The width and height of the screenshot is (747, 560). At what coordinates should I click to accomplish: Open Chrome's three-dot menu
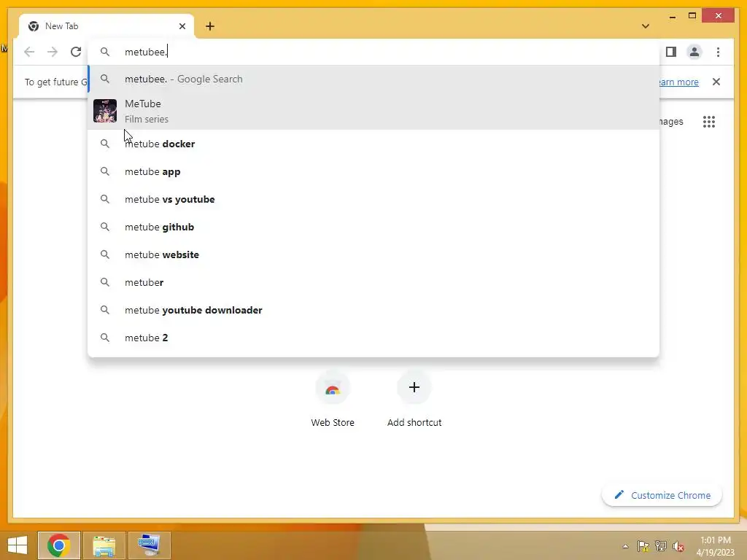pyautogui.click(x=718, y=52)
